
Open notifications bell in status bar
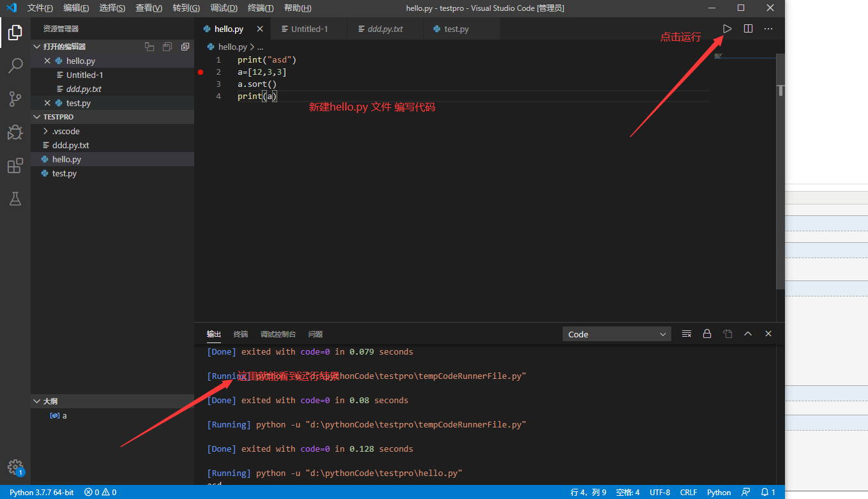[768, 493]
